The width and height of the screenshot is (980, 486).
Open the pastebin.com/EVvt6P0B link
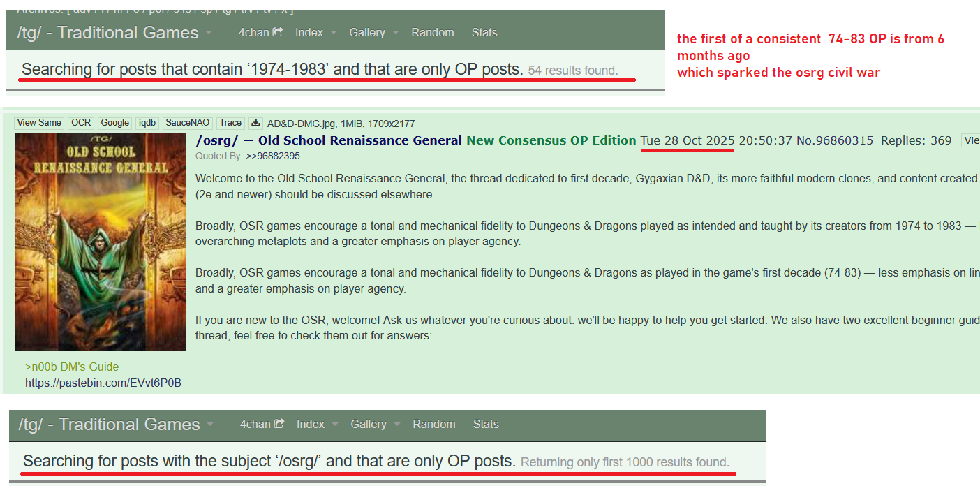tap(103, 383)
